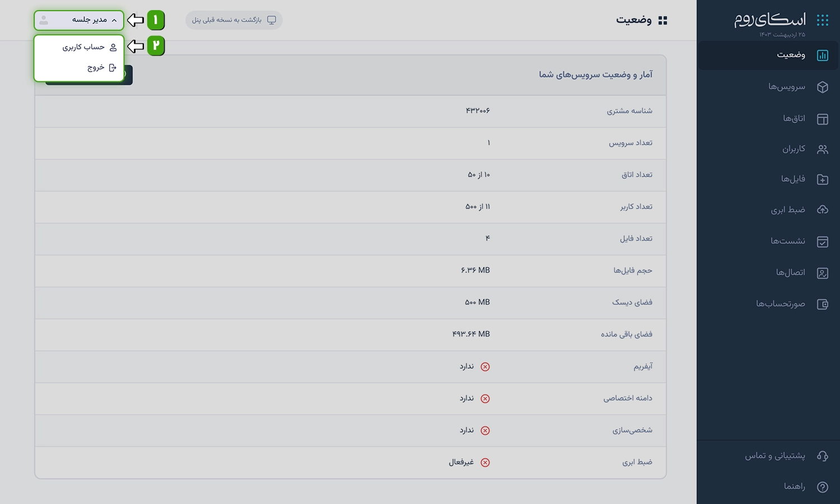Viewport: 840px width, 504px height.
Task: Click the اتصال‌ها connections icon
Action: point(822,273)
